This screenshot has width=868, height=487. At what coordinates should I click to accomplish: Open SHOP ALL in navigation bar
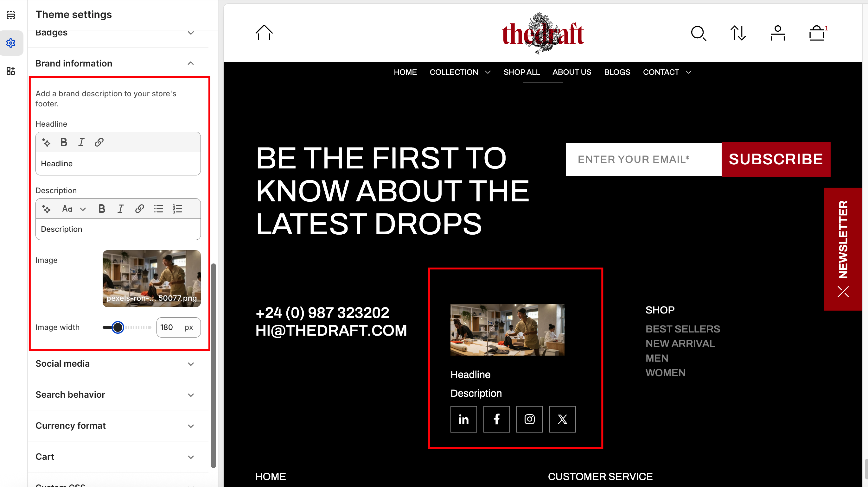[x=522, y=73]
